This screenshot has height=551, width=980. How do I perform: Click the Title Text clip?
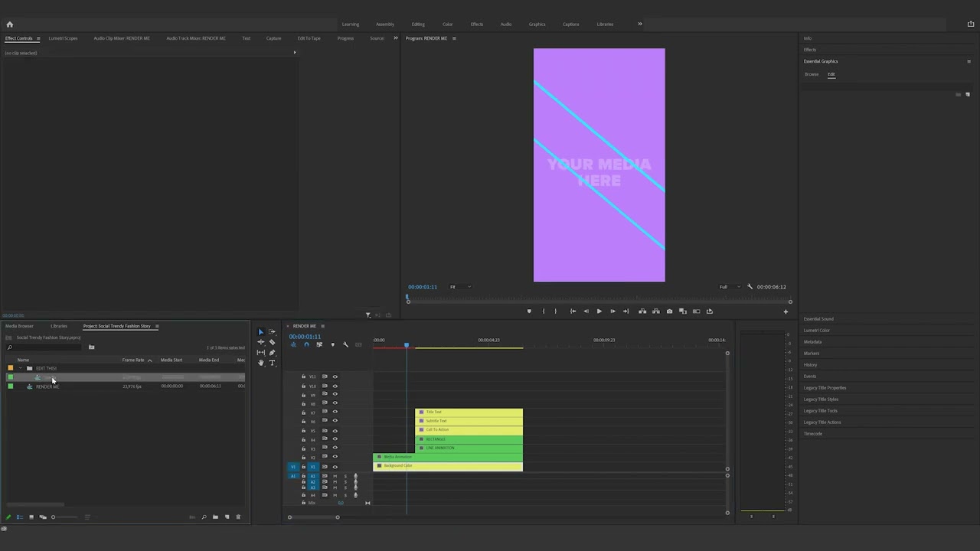(469, 412)
